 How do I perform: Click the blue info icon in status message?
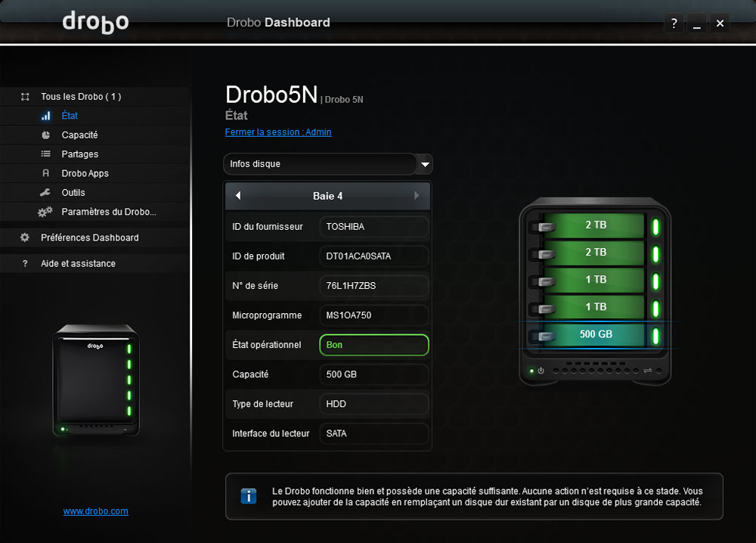(248, 496)
